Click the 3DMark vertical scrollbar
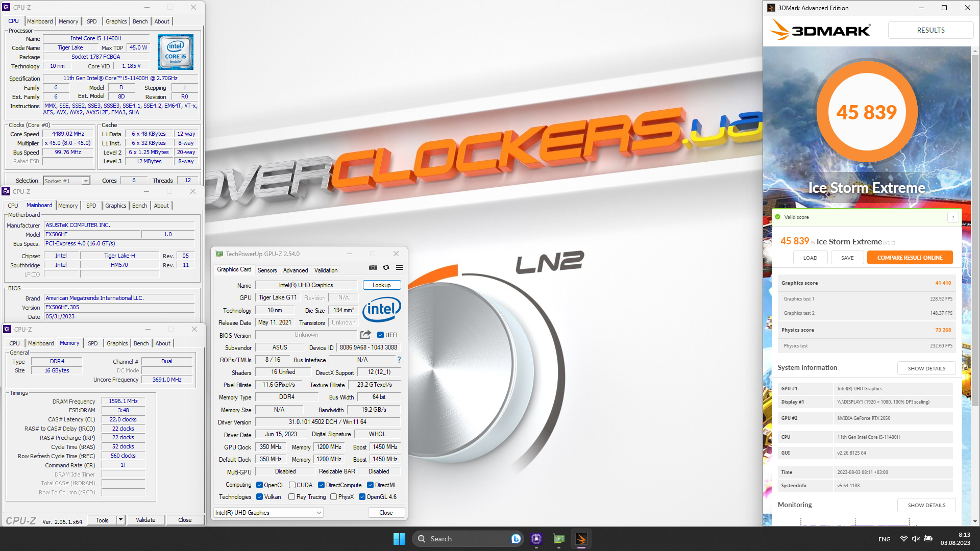980x551 pixels. pos(975,230)
